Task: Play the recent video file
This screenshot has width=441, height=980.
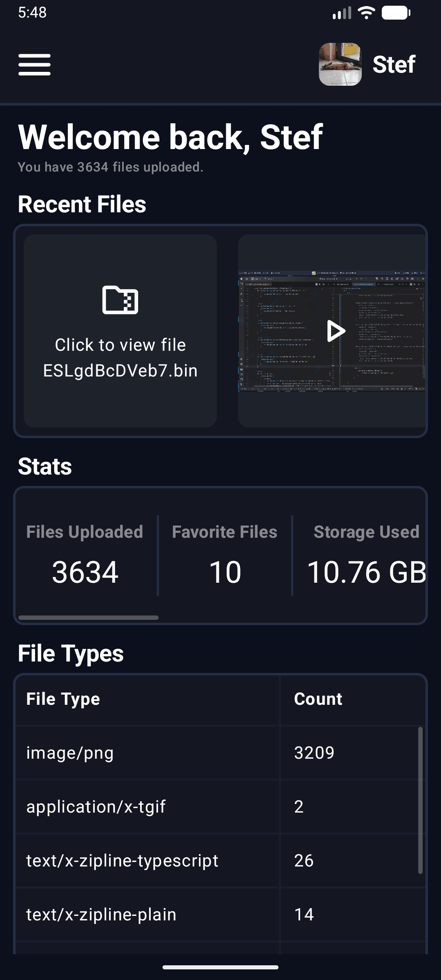Action: tap(336, 331)
